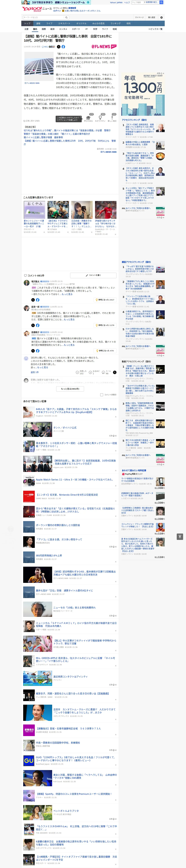
Task: Toggle コメント非表示 checkbox
Action: coord(102,395)
